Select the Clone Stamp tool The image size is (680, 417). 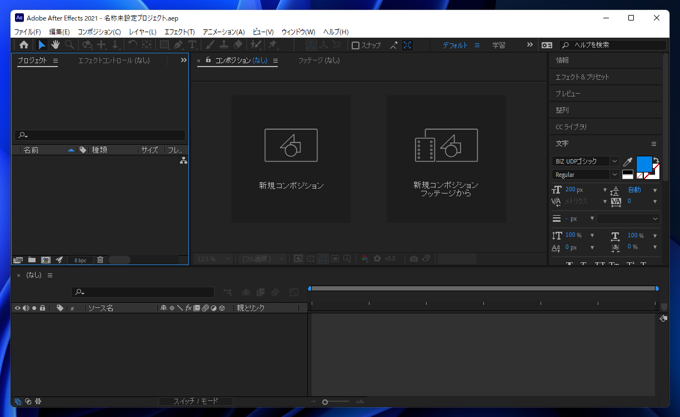(x=224, y=45)
